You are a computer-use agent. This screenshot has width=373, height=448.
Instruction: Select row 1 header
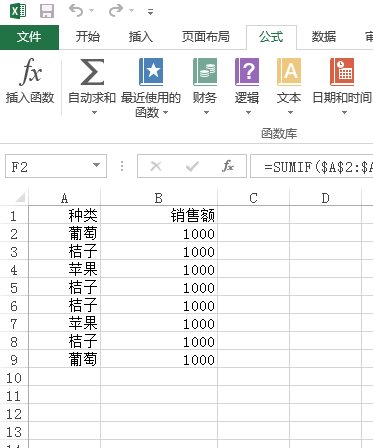click(x=14, y=215)
